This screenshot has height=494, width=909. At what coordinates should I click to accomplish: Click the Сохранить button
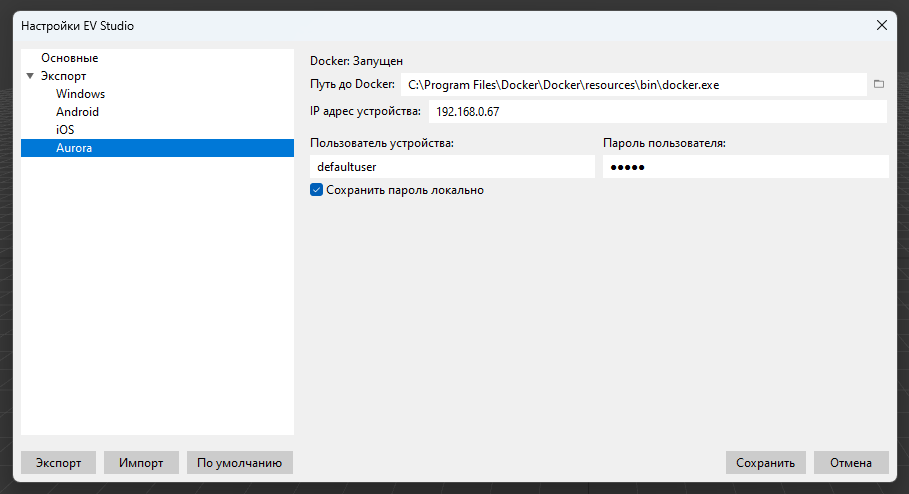tap(765, 462)
